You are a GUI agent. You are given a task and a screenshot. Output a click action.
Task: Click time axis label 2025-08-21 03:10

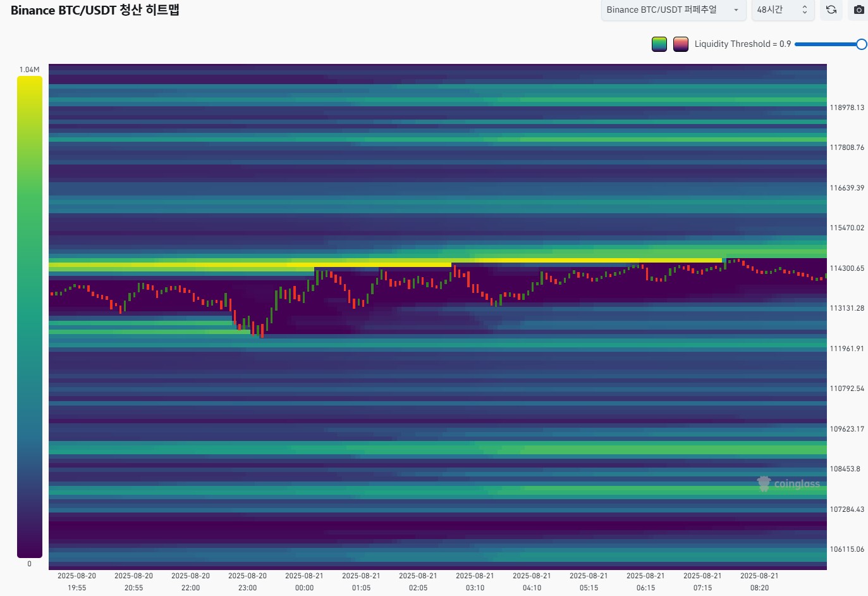pyautogui.click(x=475, y=581)
